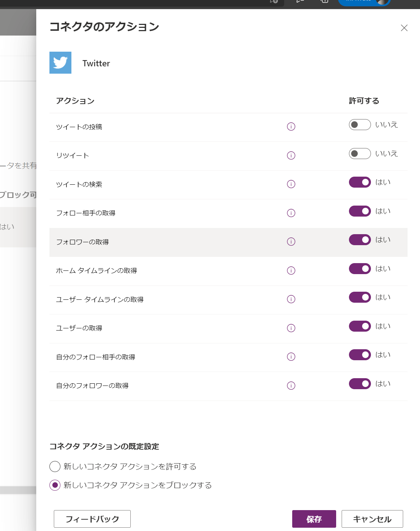Image resolution: width=420 pixels, height=531 pixels.
Task: View info for フォロワーの取得 row
Action: click(291, 241)
